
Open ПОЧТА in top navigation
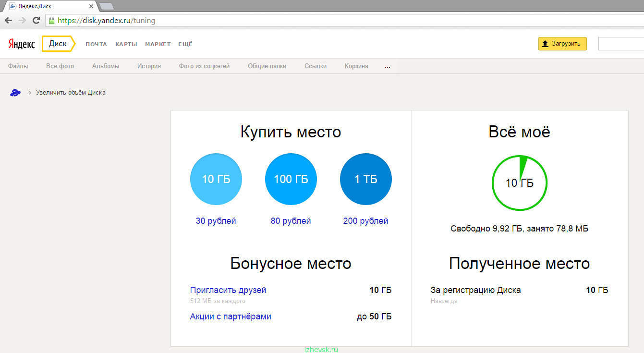click(97, 44)
